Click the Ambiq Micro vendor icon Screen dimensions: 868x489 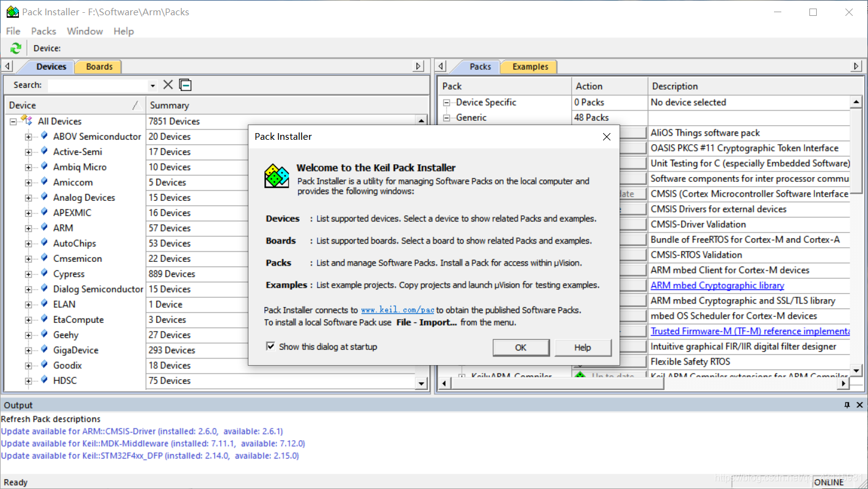tap(44, 166)
